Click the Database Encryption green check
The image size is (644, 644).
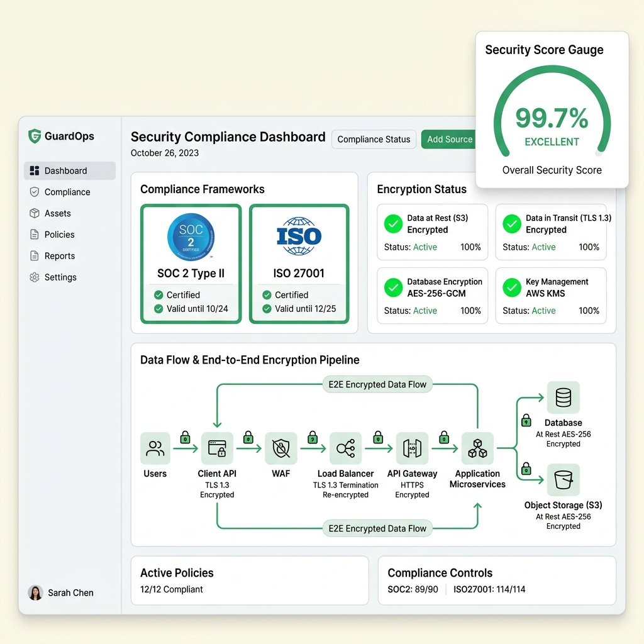[x=393, y=287]
